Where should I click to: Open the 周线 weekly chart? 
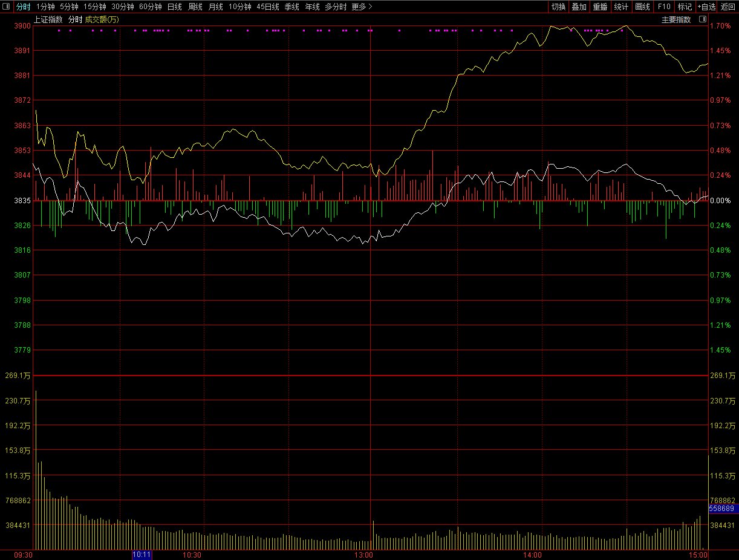click(195, 7)
